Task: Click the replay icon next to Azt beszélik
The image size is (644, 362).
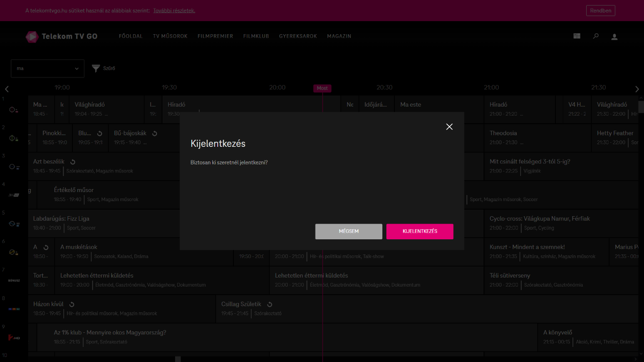Action: coord(73,162)
